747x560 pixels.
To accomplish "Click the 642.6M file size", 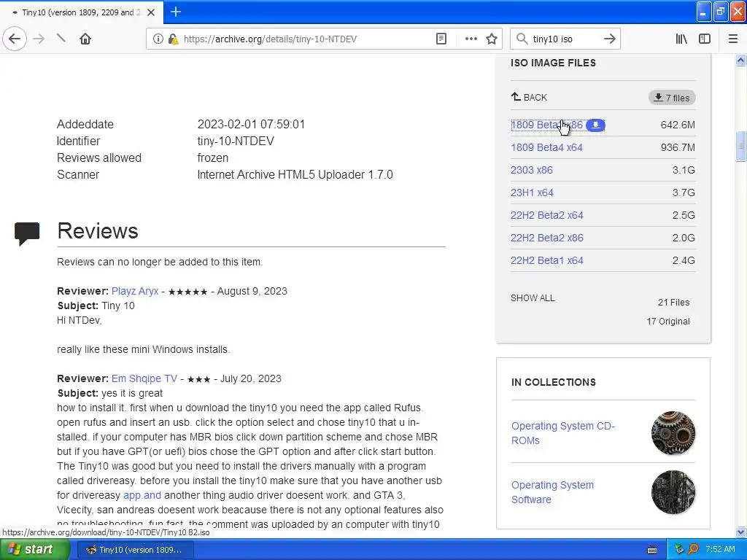I will (678, 125).
